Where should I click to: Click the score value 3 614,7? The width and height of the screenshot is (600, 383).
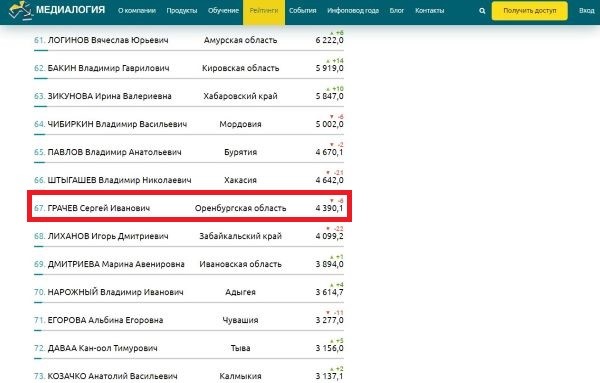click(329, 292)
